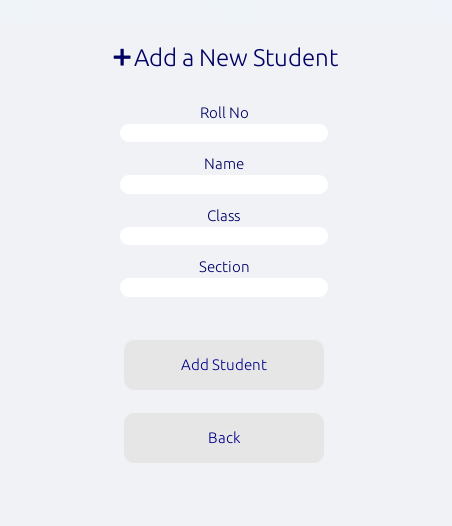Click the Name label text
The height and width of the screenshot is (526, 452).
(x=224, y=164)
